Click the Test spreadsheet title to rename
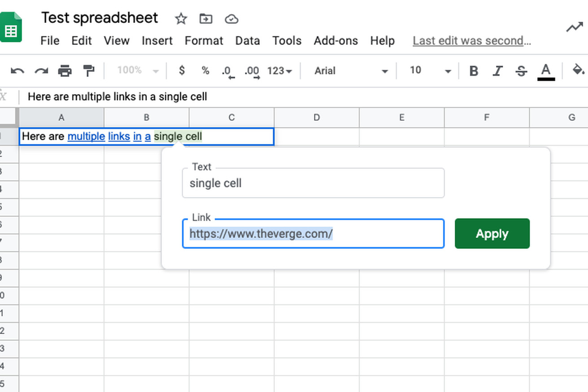Image resolution: width=588 pixels, height=392 pixels. click(100, 18)
